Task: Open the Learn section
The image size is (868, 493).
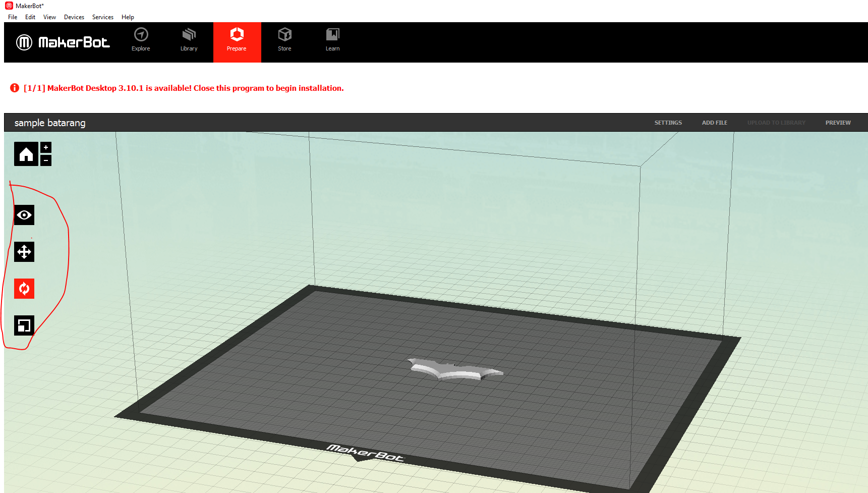Action: [x=332, y=40]
